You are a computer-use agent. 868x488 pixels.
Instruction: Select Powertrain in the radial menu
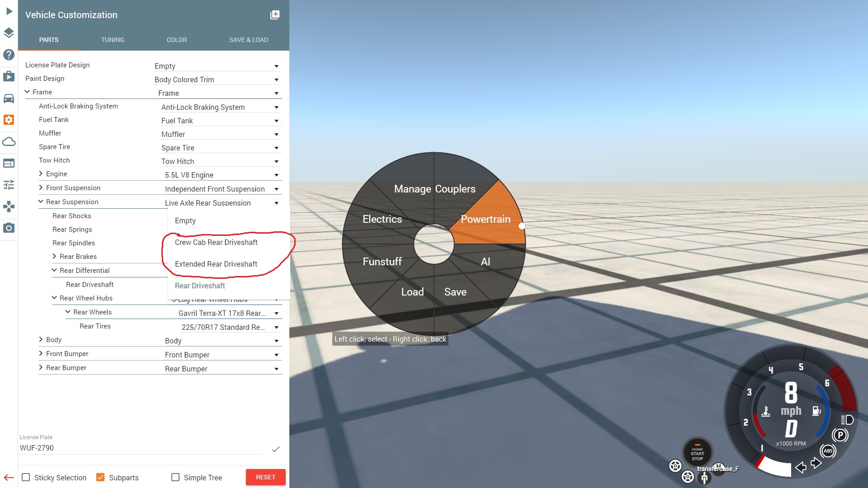point(486,220)
